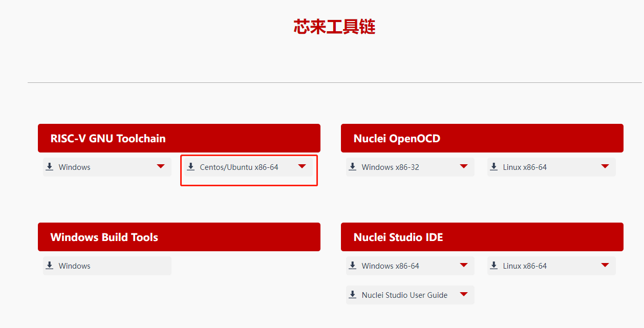
Task: Open OpenOCD Windows x86-32 dropdown arrow
Action: tap(464, 166)
